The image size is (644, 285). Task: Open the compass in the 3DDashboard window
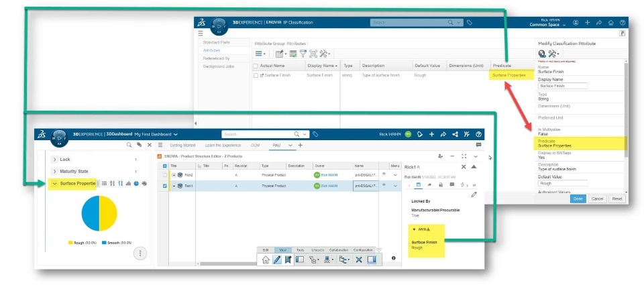click(x=60, y=138)
